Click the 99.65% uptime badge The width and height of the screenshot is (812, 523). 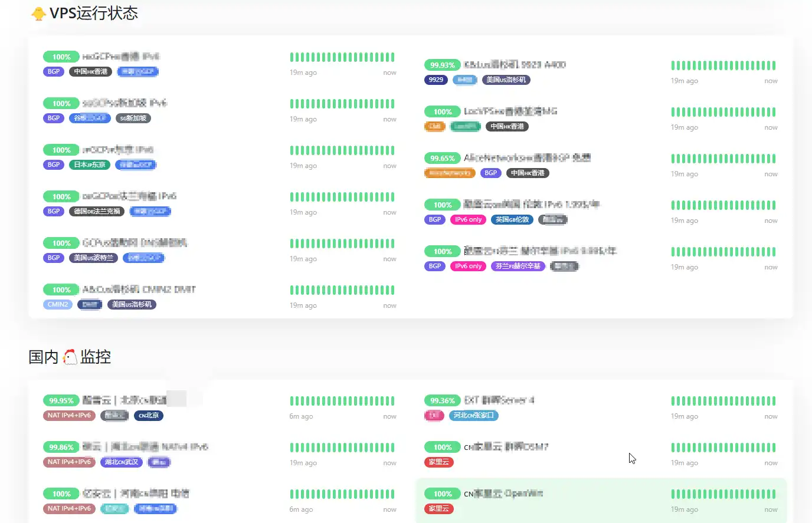pyautogui.click(x=442, y=158)
